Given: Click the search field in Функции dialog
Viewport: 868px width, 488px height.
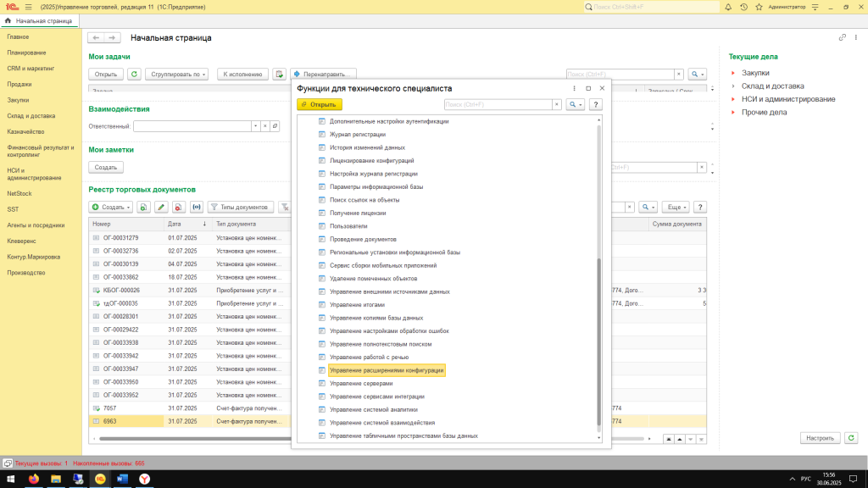Looking at the screenshot, I should pos(498,104).
